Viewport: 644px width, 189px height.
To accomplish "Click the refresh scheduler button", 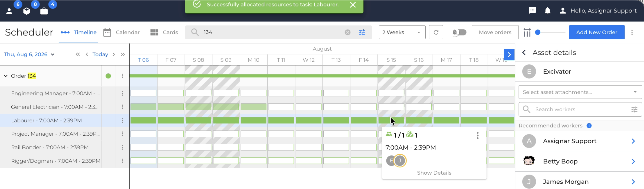I will pyautogui.click(x=436, y=32).
